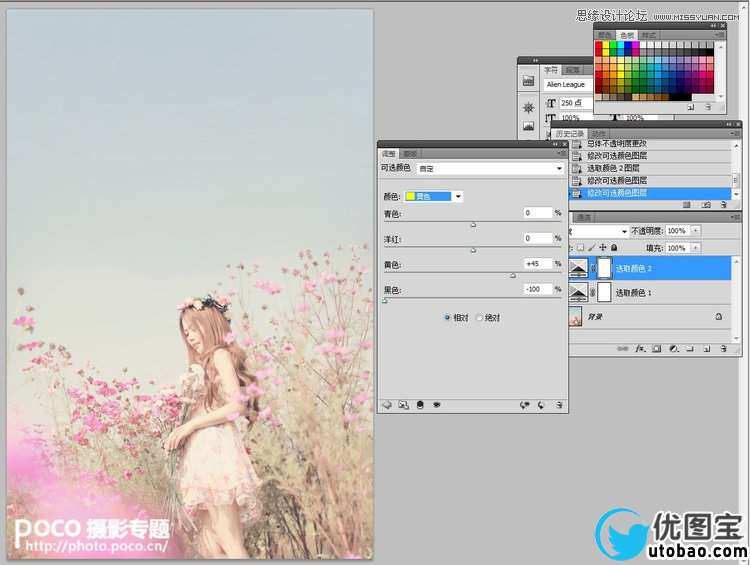Open the 可选颜色 preset dropdown
This screenshot has width=750, height=565.
558,169
